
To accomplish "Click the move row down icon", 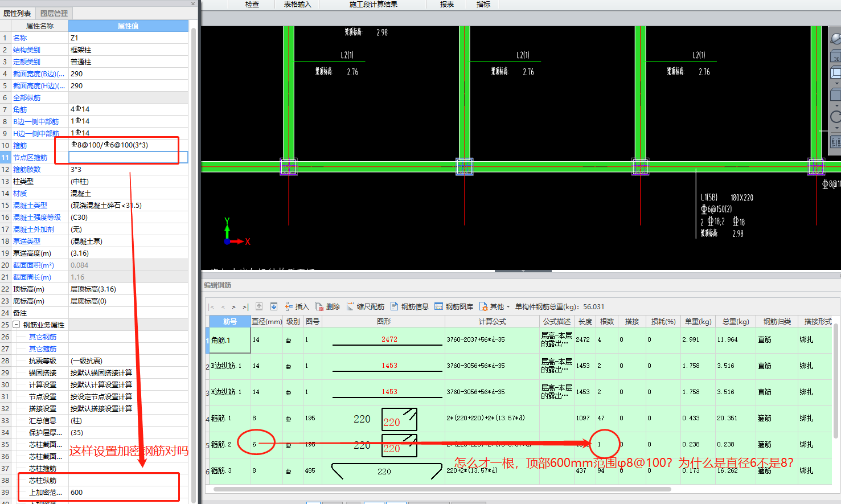I will (274, 306).
